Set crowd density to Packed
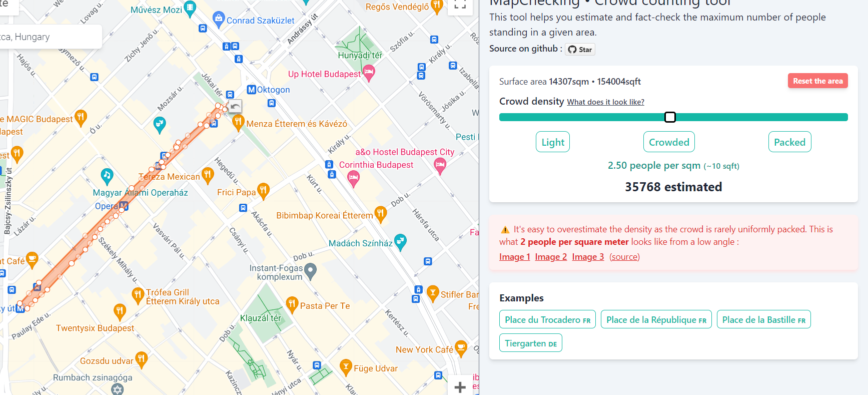Viewport: 868px width, 395px height. [789, 142]
